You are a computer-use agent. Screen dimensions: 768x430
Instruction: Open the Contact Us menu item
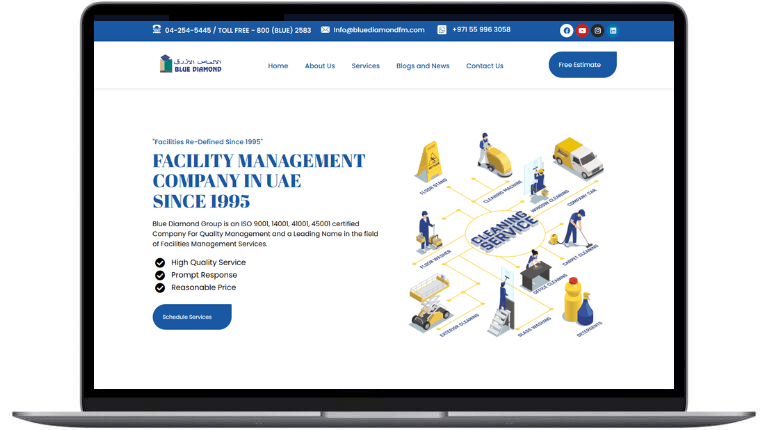click(484, 66)
